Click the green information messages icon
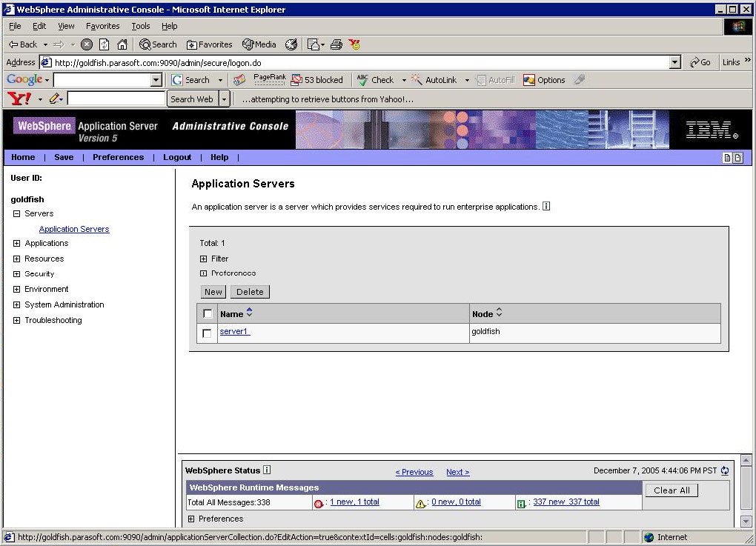756x546 pixels. (521, 504)
